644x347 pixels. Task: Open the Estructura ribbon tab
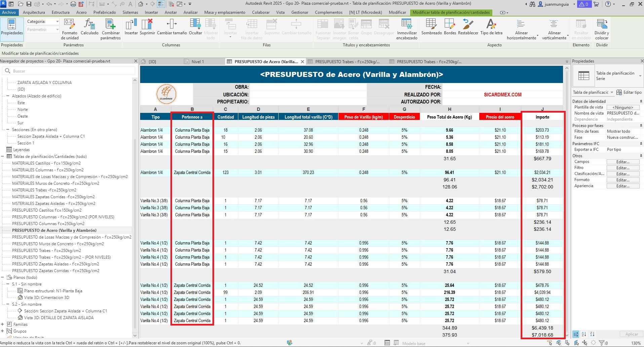click(61, 12)
